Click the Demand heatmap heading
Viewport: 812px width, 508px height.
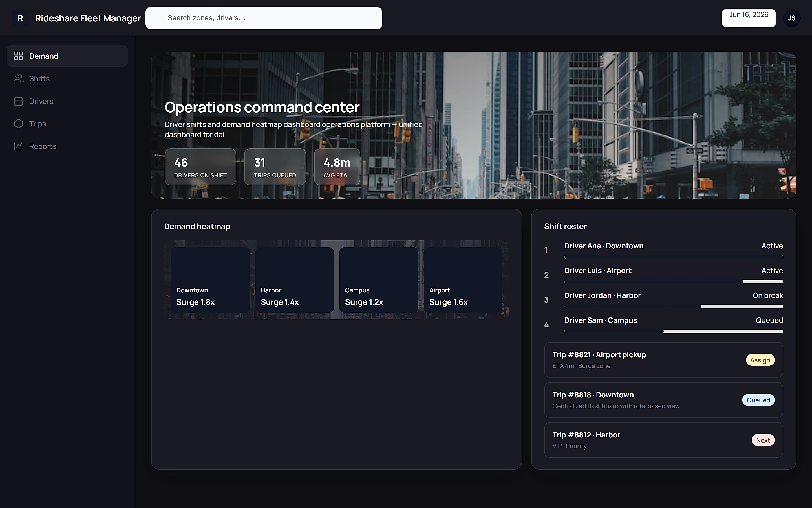tap(197, 226)
